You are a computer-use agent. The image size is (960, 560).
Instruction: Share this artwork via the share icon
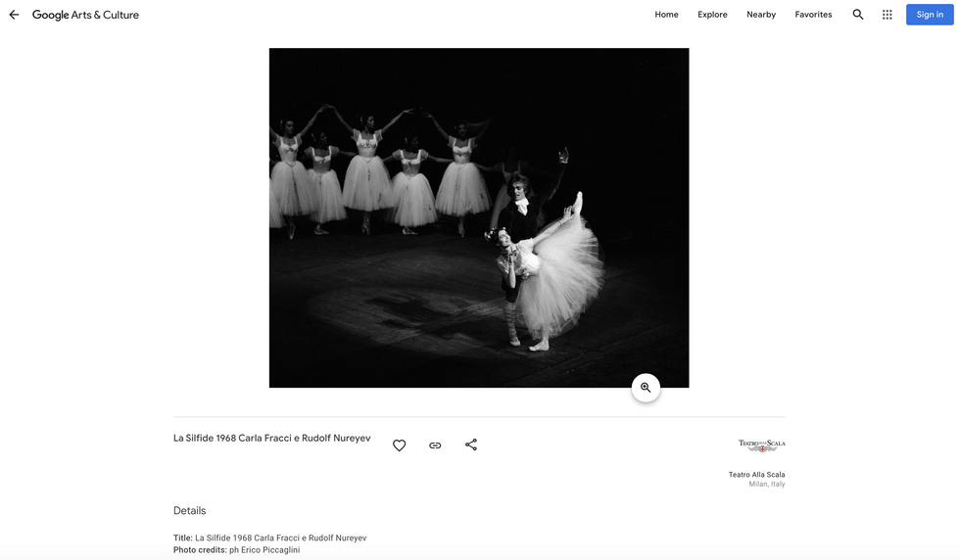tap(471, 444)
